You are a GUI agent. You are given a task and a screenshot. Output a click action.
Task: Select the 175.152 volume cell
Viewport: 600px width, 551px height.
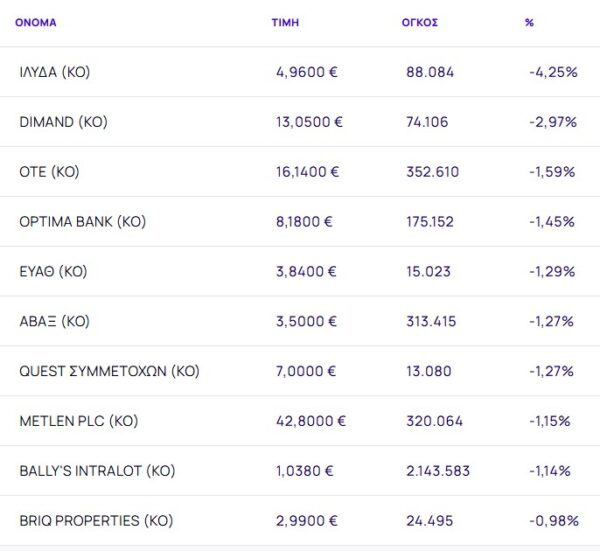(432, 222)
